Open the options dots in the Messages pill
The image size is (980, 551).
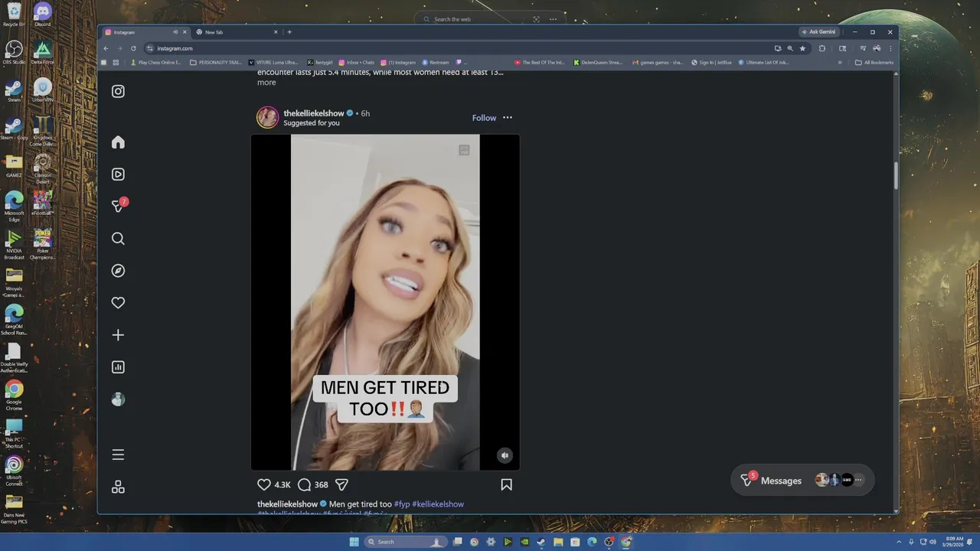pos(858,481)
